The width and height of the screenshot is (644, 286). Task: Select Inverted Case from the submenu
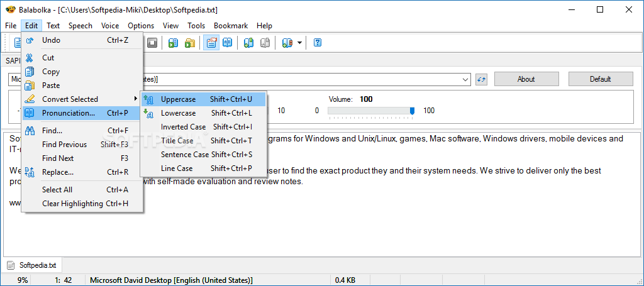point(203,127)
